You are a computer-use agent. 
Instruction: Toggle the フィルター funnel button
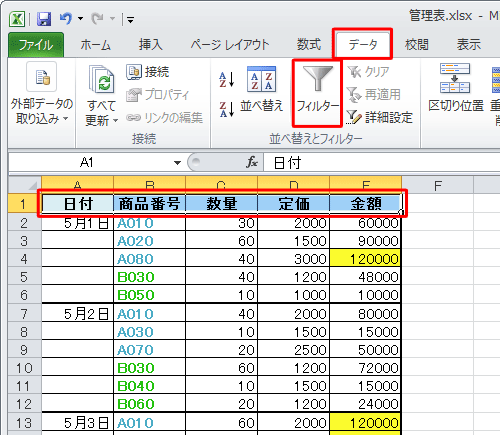[x=317, y=93]
